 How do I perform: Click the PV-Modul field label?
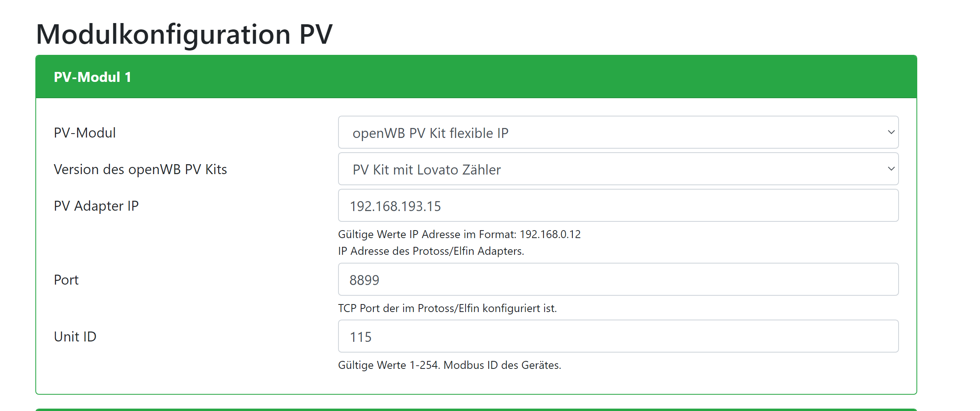pos(85,133)
